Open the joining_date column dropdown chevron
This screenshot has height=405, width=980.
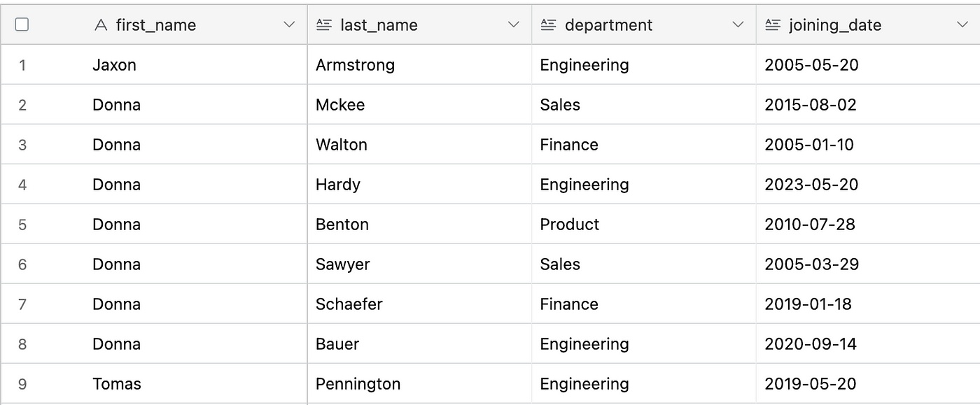click(962, 25)
